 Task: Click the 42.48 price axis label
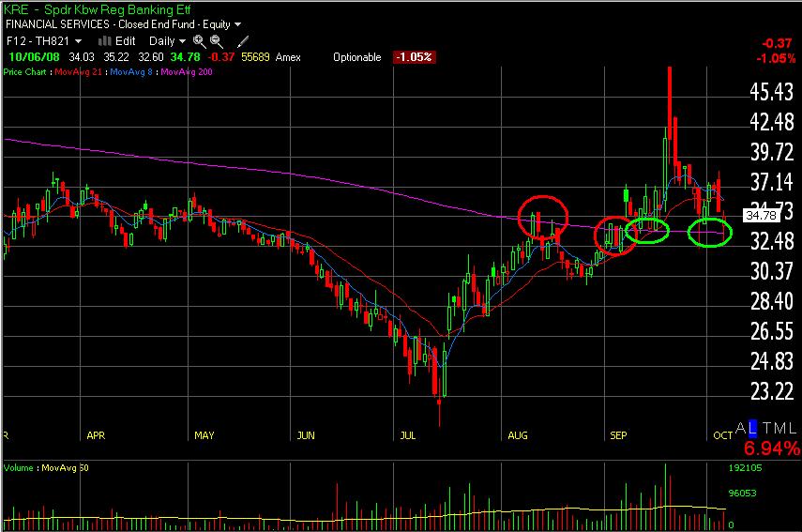point(771,122)
